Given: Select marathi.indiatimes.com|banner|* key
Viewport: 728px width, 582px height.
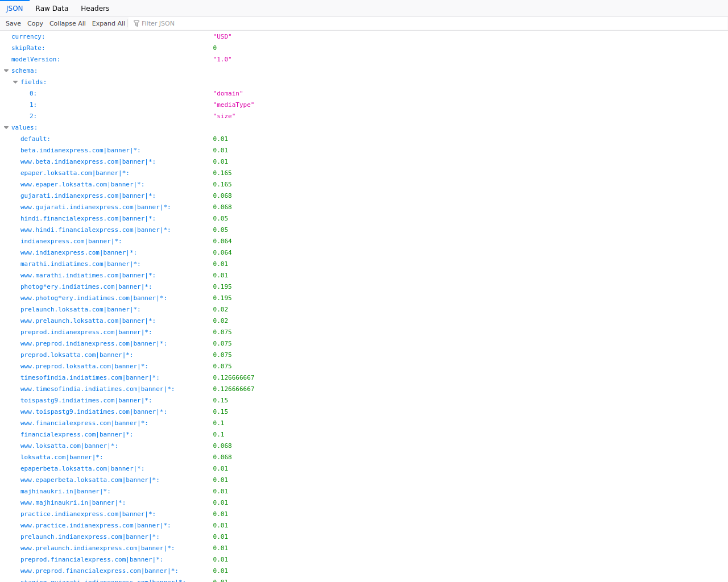Looking at the screenshot, I should pos(80,264).
